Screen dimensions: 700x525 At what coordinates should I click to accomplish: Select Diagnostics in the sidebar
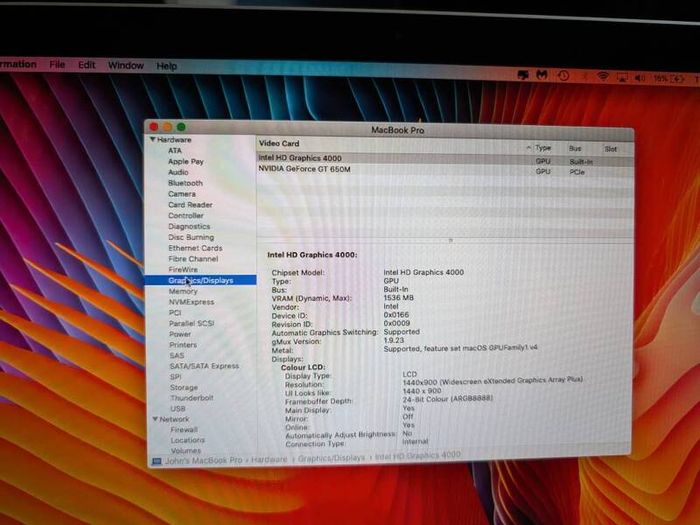click(189, 226)
